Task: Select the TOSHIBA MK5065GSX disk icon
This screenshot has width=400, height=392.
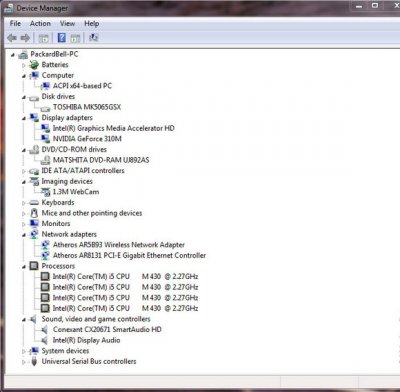Action: pos(45,108)
